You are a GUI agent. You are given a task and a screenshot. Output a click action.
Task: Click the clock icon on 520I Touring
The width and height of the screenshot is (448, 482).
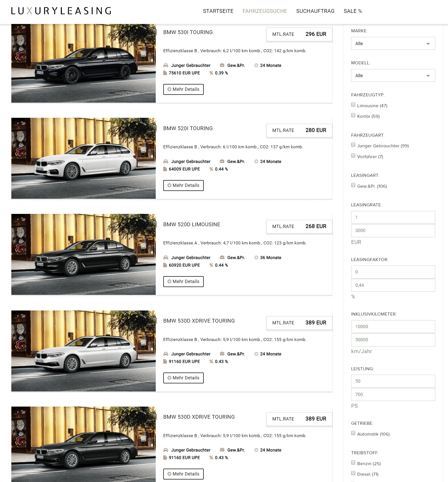point(256,161)
